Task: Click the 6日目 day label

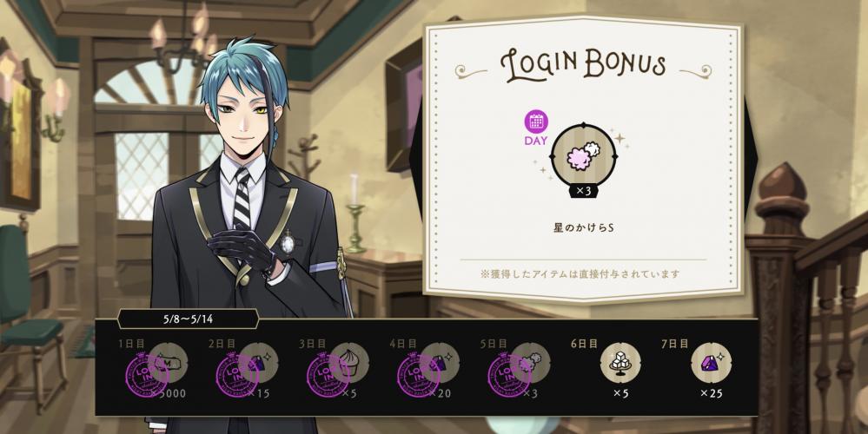Action: click(584, 344)
